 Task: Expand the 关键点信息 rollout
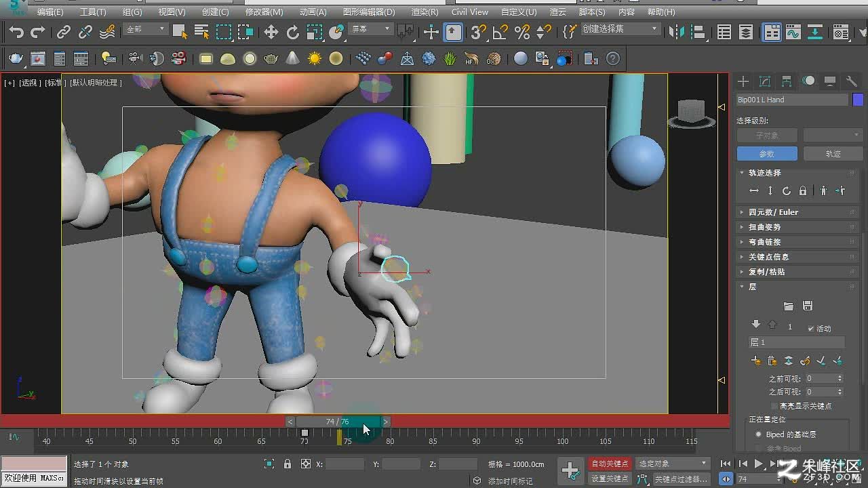(798, 257)
